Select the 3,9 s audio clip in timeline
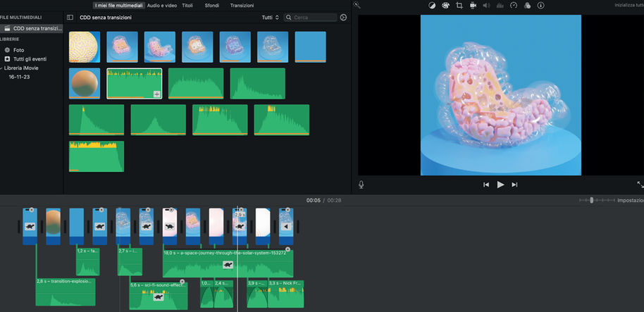This screenshot has height=312, width=644. click(x=257, y=294)
